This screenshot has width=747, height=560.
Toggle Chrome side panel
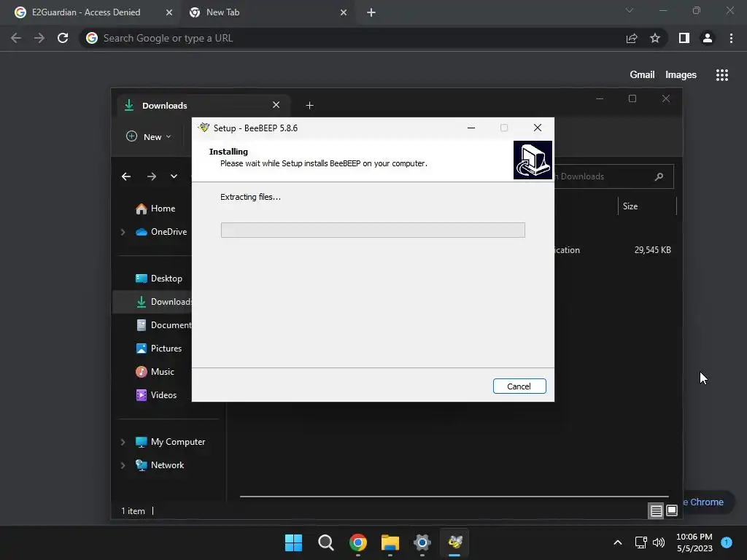(684, 38)
